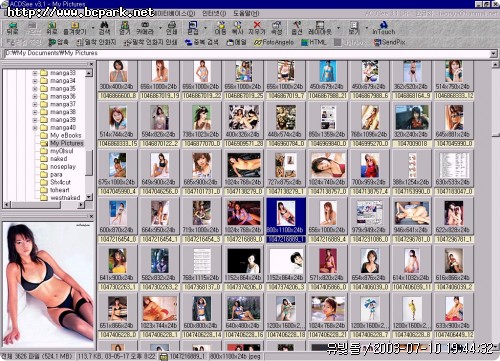
Task: Click the folder tree vertical scrollbar thumb
Action: click(x=89, y=163)
